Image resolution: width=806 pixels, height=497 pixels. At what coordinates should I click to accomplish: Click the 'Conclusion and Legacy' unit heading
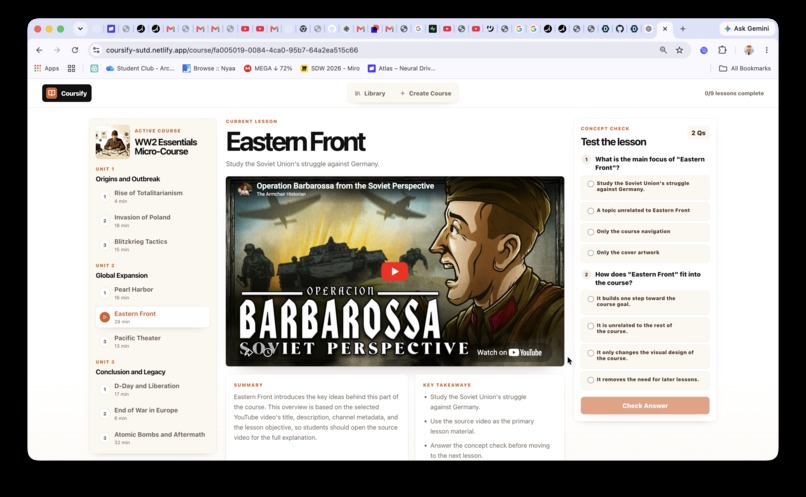131,372
